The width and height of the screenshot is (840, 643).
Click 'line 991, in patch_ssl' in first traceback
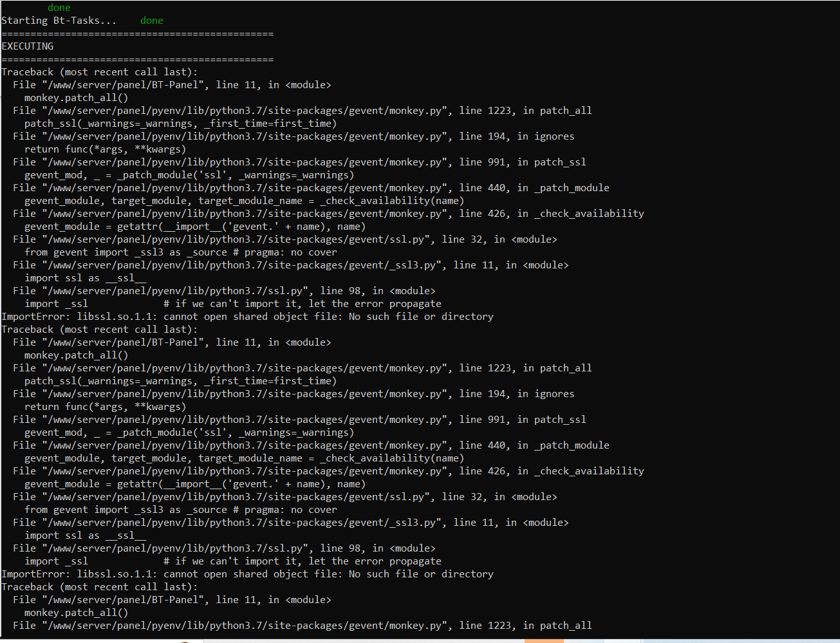(x=299, y=162)
